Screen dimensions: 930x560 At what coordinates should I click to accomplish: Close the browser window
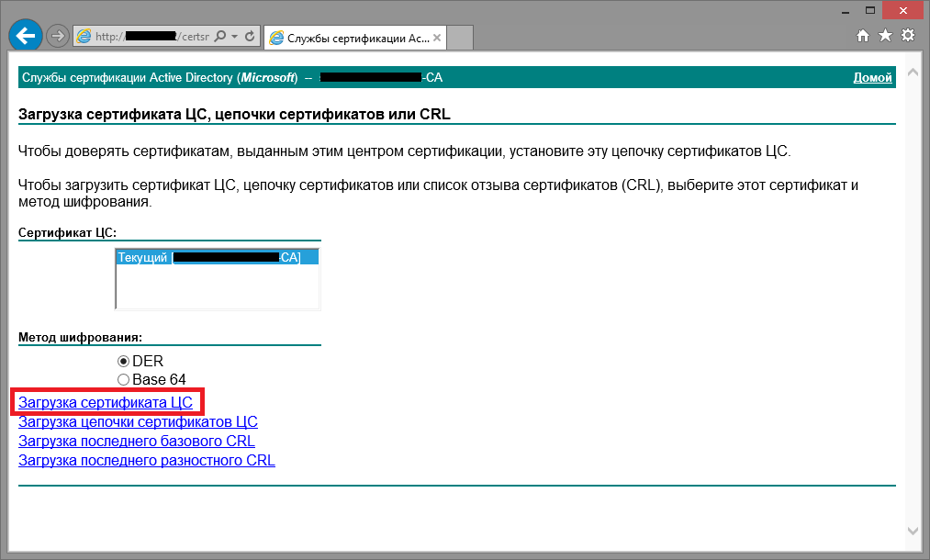[902, 11]
